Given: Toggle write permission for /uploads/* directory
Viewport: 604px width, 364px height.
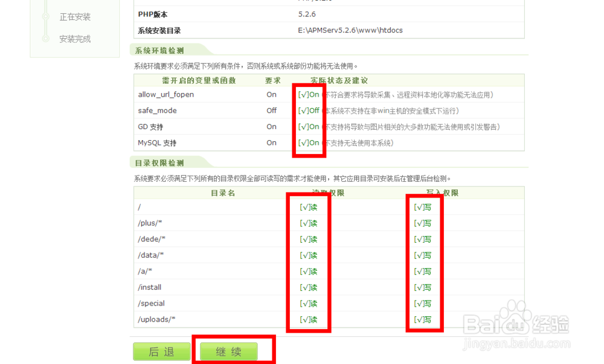Looking at the screenshot, I should coord(423,319).
